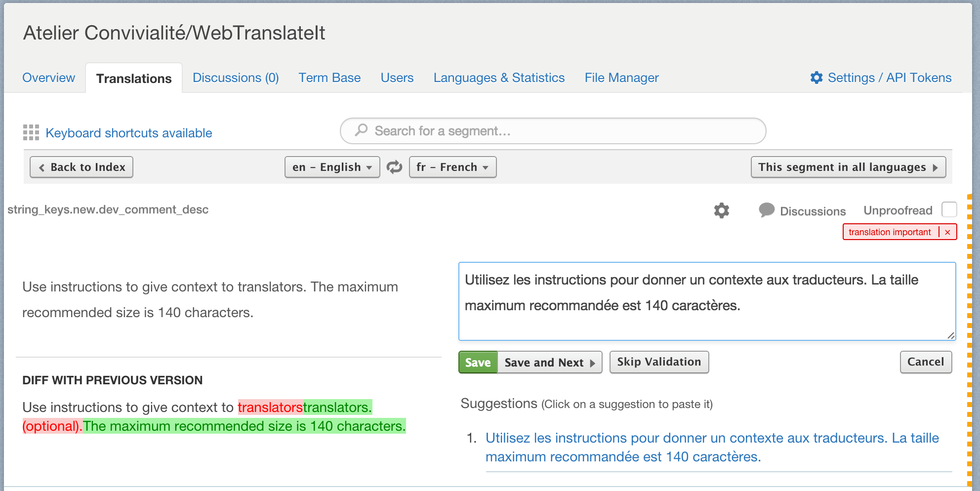Click the keyboard shortcuts grid icon
The image size is (980, 491).
tap(31, 132)
